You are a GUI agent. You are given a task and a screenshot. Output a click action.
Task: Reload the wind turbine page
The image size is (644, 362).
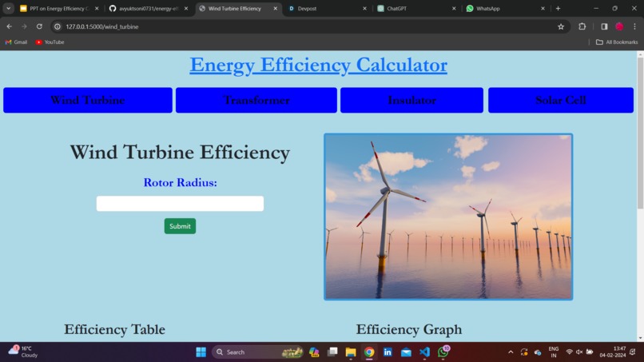pos(39,26)
